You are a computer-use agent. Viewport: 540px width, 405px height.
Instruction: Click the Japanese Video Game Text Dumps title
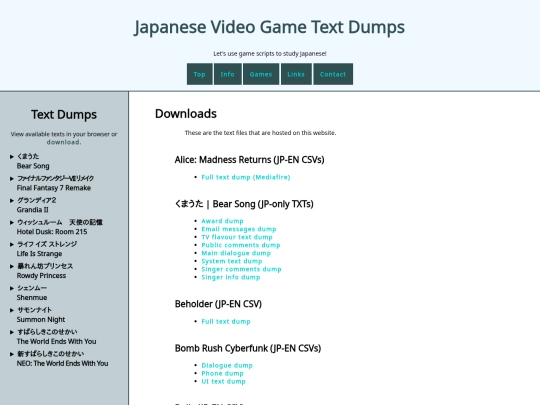269,27
